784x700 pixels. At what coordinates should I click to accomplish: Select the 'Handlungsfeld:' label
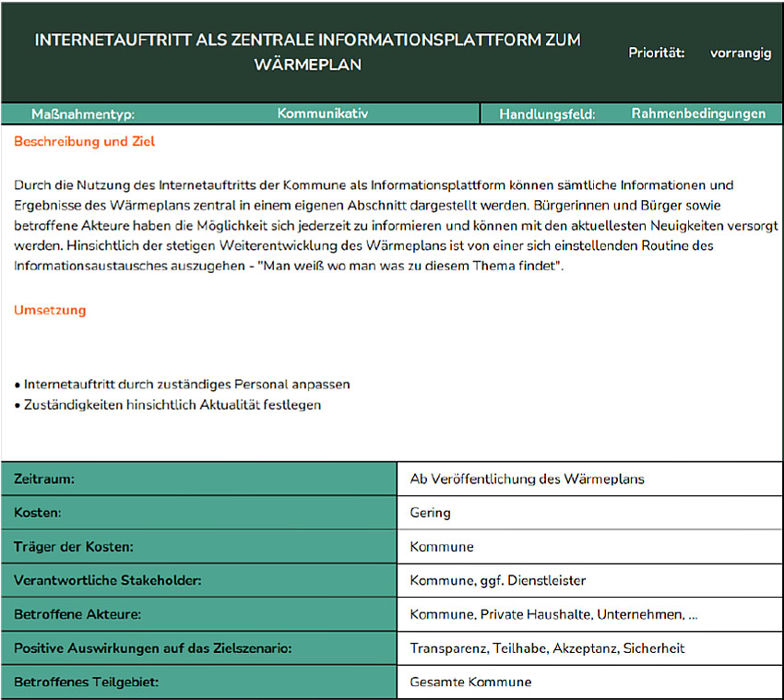(x=547, y=114)
